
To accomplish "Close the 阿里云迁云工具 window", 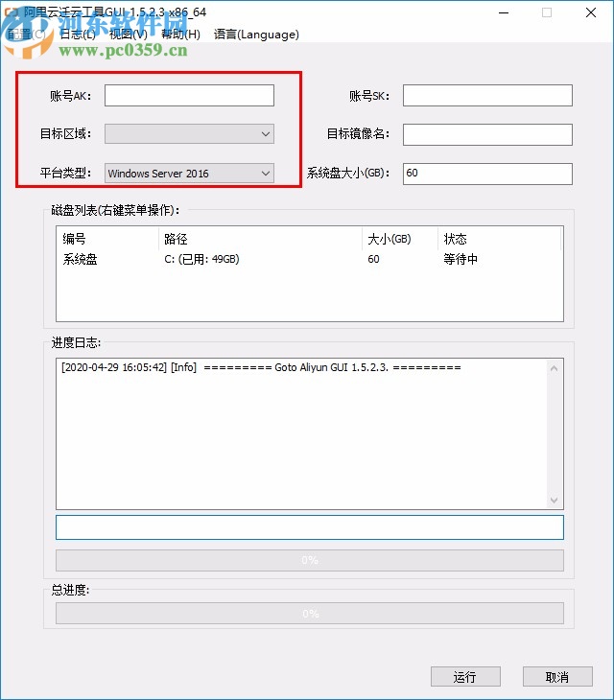I will 591,12.
